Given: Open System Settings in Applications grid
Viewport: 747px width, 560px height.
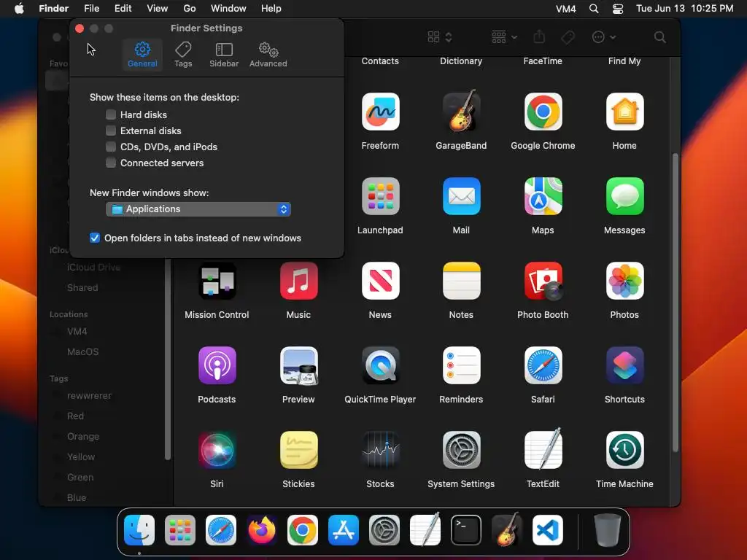Looking at the screenshot, I should (461, 450).
